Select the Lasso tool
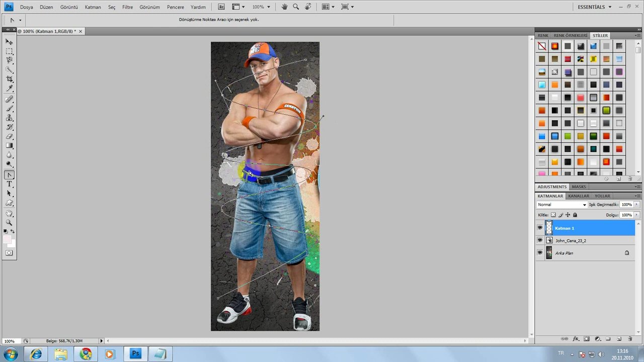 [9, 60]
